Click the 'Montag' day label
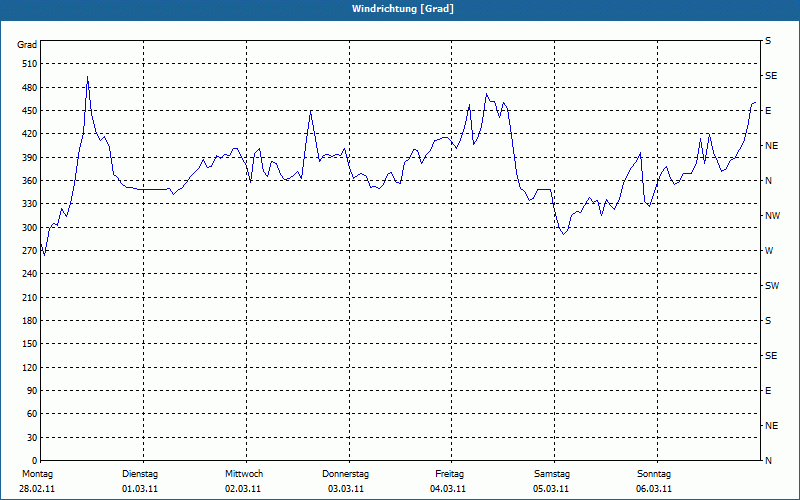This screenshot has height=500, width=800. [37, 474]
